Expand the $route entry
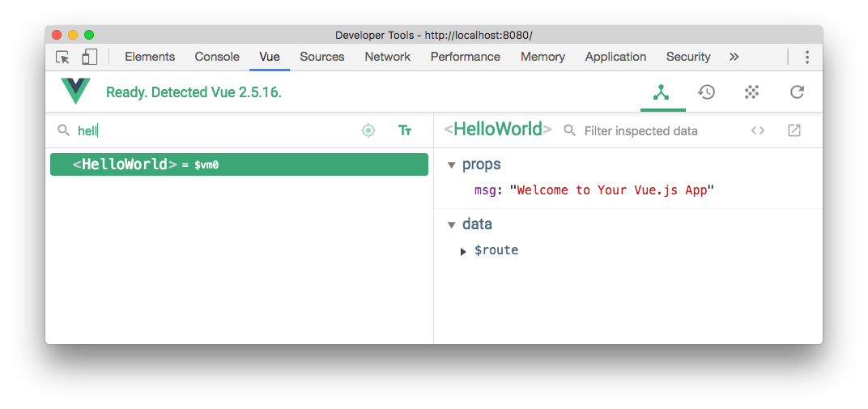Image resolution: width=868 pixels, height=409 pixels. (x=463, y=251)
